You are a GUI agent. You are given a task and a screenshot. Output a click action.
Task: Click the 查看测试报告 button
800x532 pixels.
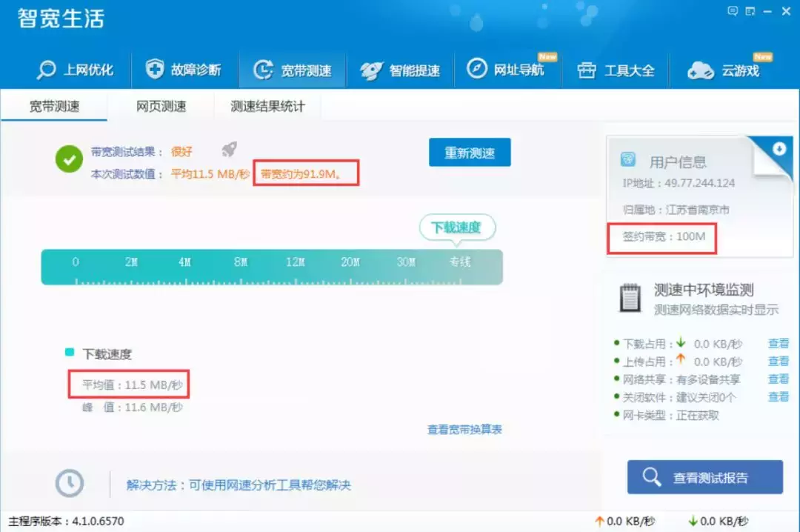(x=704, y=477)
